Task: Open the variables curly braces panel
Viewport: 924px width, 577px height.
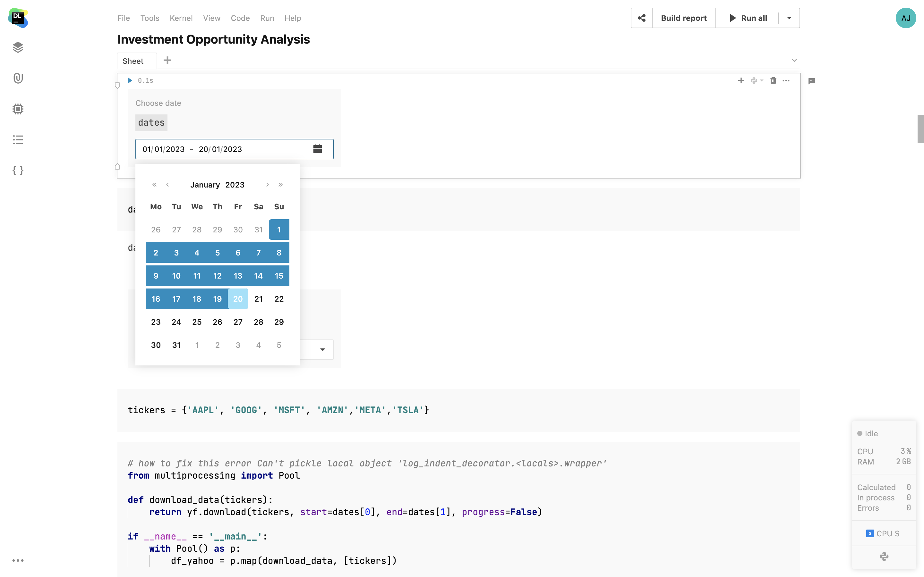Action: [x=18, y=170]
